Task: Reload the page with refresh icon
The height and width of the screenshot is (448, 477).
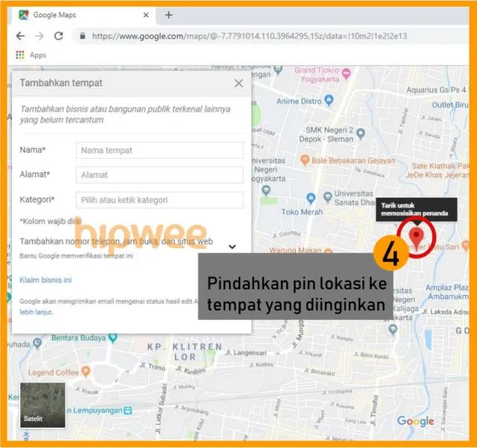Action: (59, 36)
